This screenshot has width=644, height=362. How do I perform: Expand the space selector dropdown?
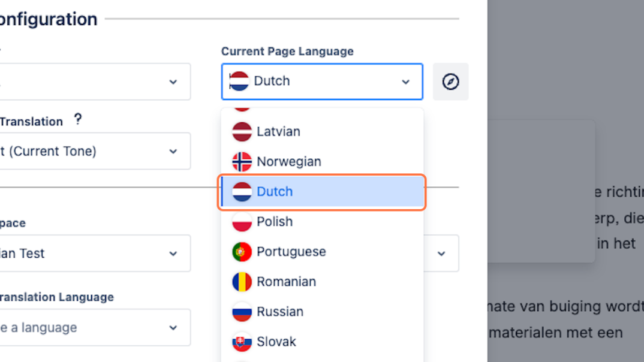click(173, 254)
